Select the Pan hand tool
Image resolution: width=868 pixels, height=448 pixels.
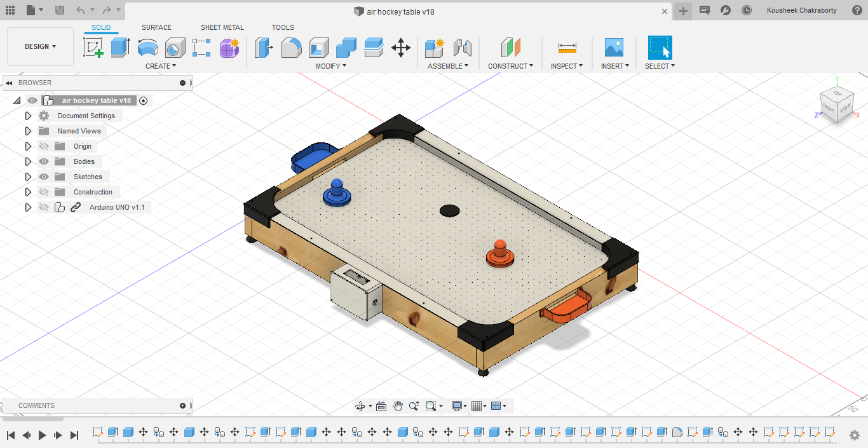coord(397,406)
